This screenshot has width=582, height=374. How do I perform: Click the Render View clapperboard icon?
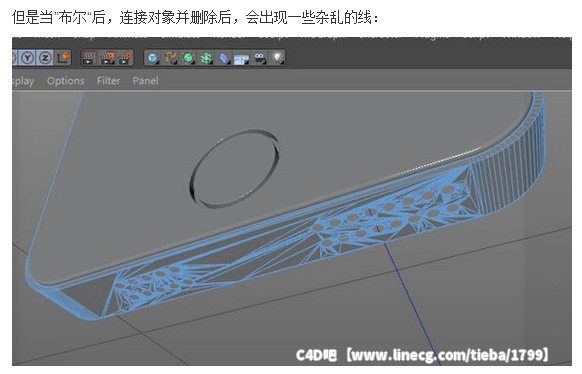pyautogui.click(x=89, y=58)
